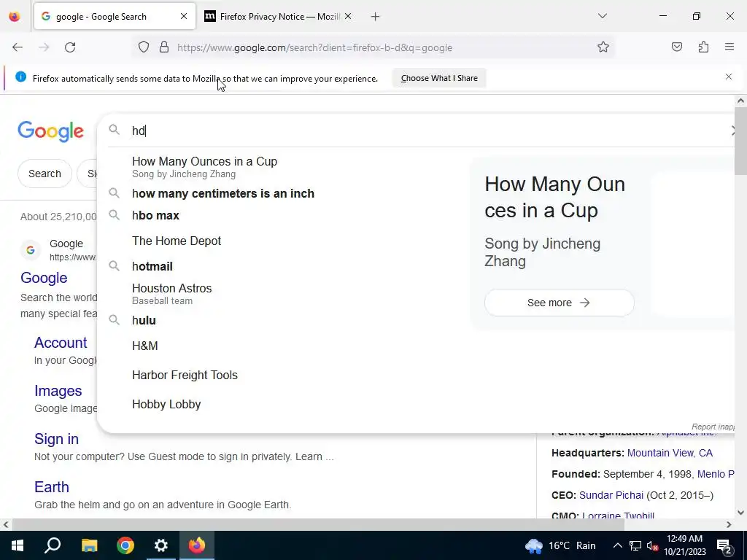Click the vertical scrollbar thumb
Image resolution: width=747 pixels, height=560 pixels.
(740, 141)
